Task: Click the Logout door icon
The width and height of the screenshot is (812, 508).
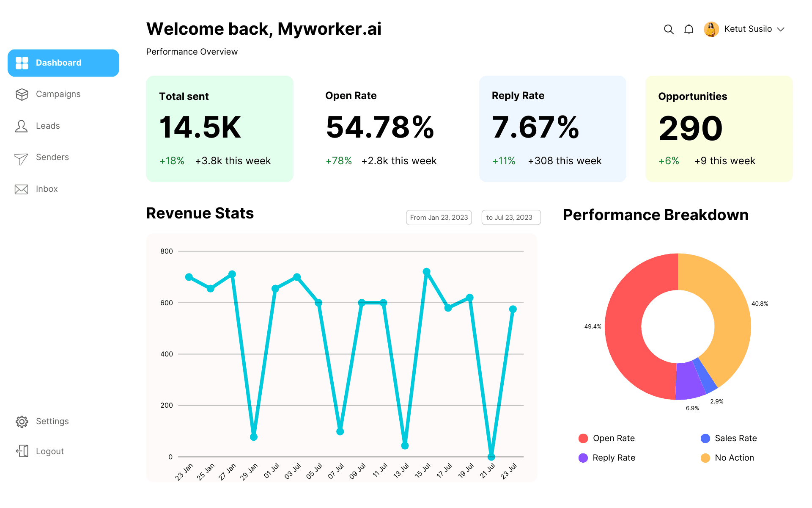Action: (22, 451)
